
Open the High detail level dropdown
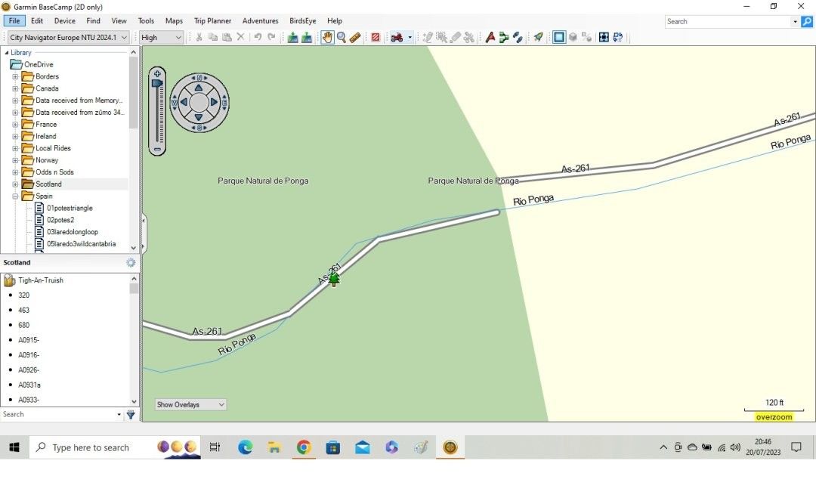[161, 38]
